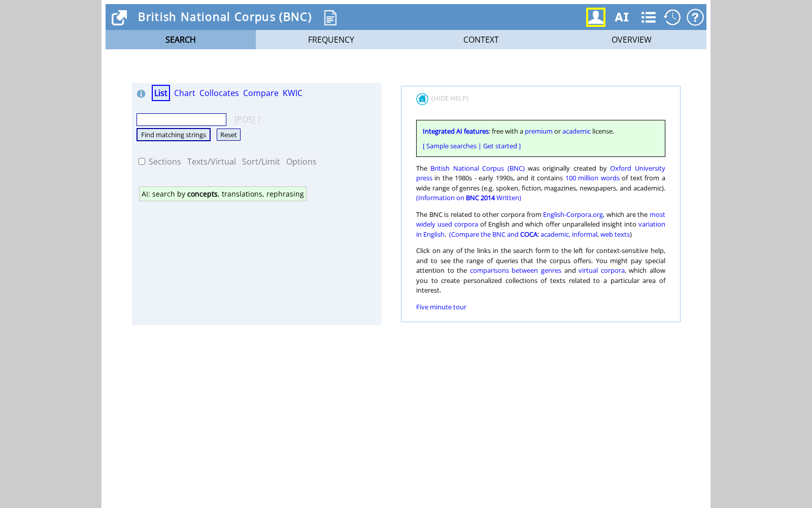Click Find matching strings button
This screenshot has height=508, width=812.
coord(174,135)
